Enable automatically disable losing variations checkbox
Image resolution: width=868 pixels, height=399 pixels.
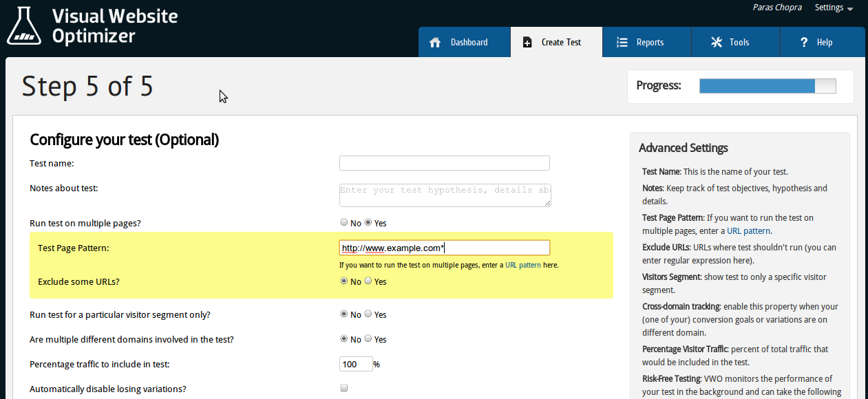344,388
